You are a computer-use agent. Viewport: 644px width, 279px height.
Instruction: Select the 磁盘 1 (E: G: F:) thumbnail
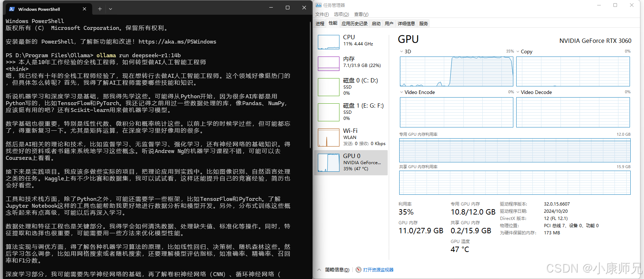pos(329,112)
